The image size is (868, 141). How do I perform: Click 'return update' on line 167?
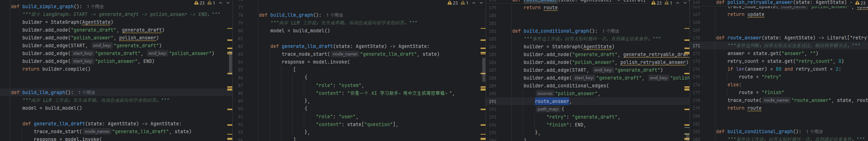[746, 15]
